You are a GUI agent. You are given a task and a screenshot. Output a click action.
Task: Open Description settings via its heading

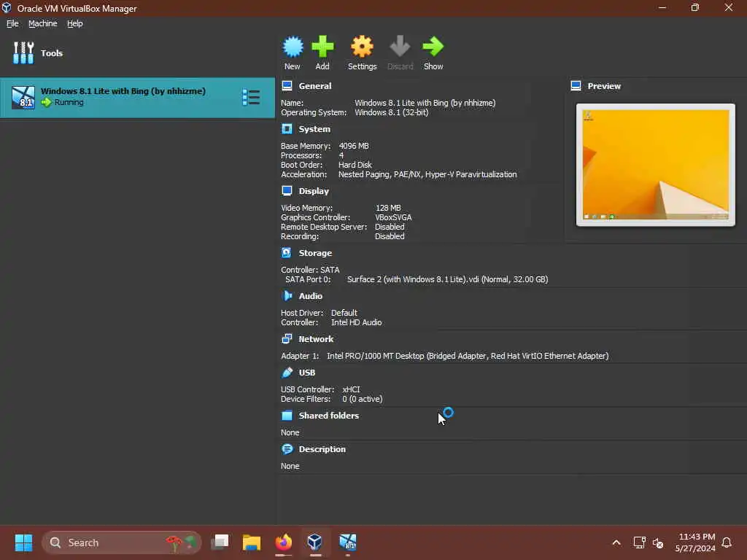(322, 449)
